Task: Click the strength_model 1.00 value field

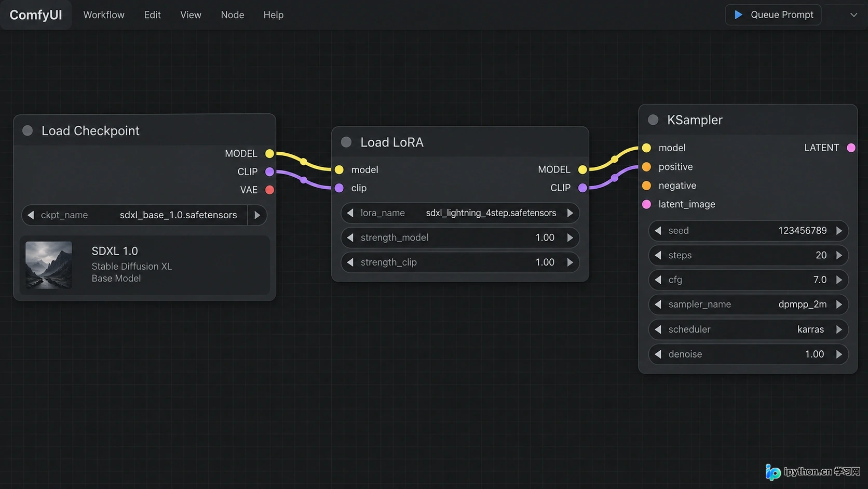Action: coord(460,237)
